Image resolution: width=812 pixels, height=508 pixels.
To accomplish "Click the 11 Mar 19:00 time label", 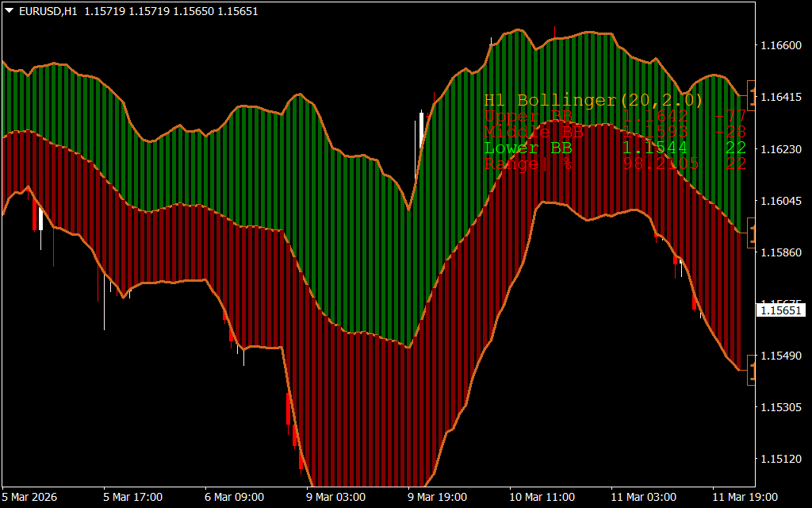I will click(x=743, y=497).
